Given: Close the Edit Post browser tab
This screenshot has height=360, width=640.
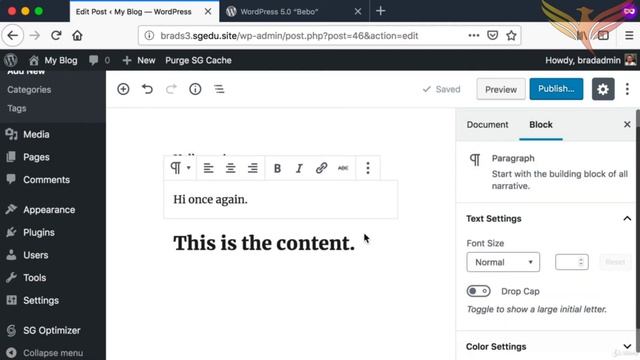Looking at the screenshot, I should (x=208, y=11).
